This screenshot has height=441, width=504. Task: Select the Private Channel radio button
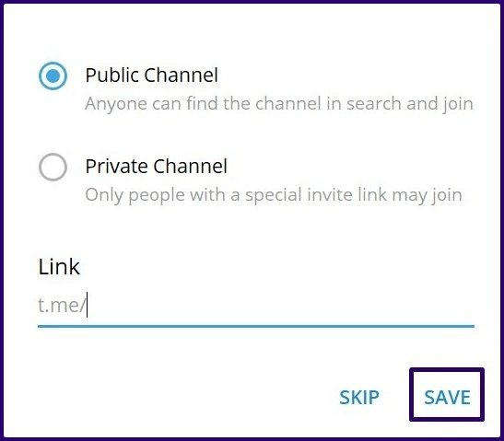53,168
